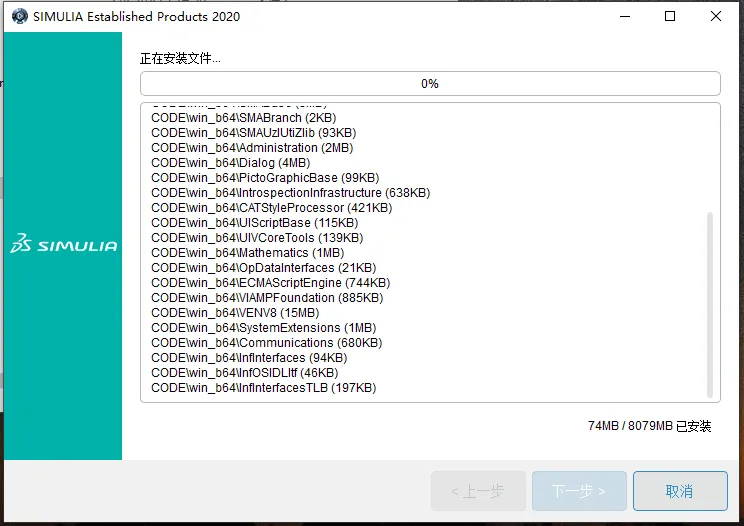Select the VIAMPFoundation (885KB) entry
Screen dimensions: 744x526
click(267, 298)
